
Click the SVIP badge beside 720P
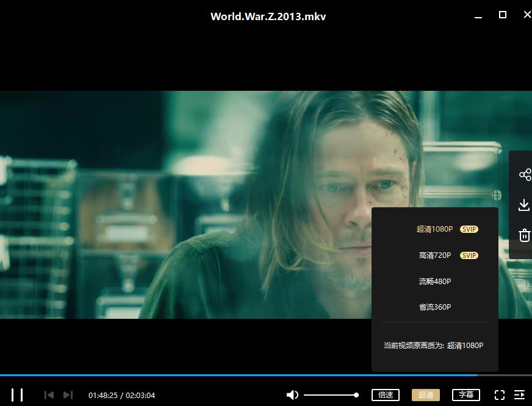pos(469,255)
